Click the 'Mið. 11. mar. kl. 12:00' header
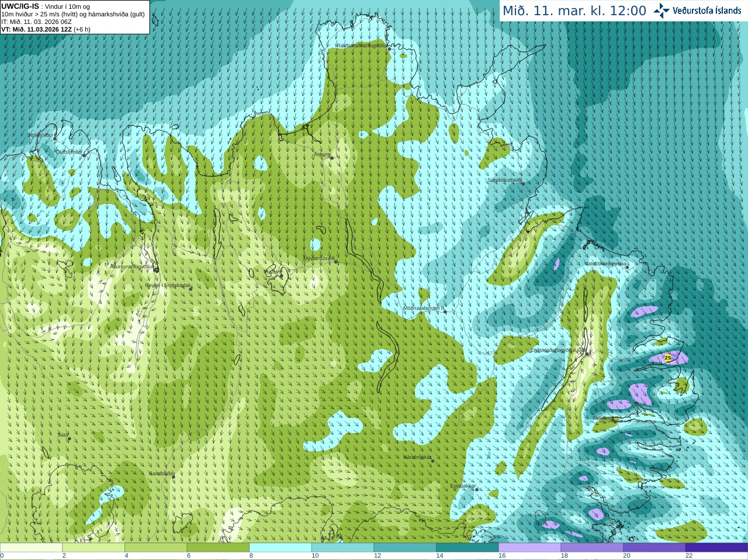The height and width of the screenshot is (560, 748). click(574, 11)
